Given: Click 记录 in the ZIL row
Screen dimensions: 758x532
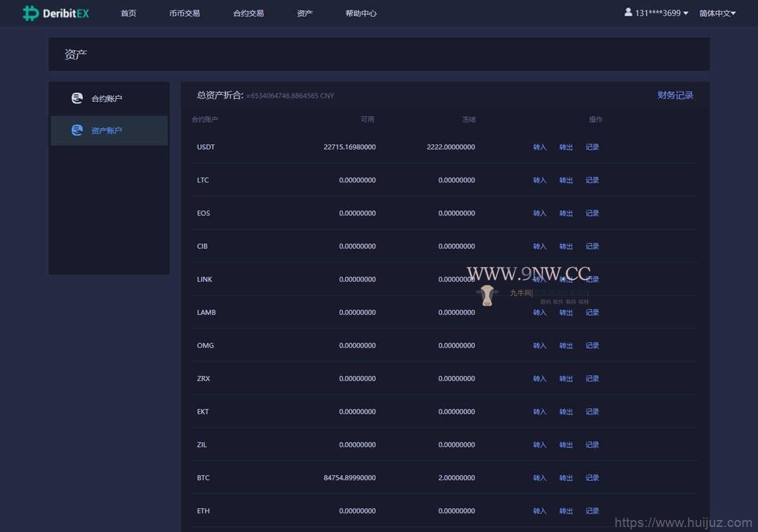Looking at the screenshot, I should (x=592, y=445).
